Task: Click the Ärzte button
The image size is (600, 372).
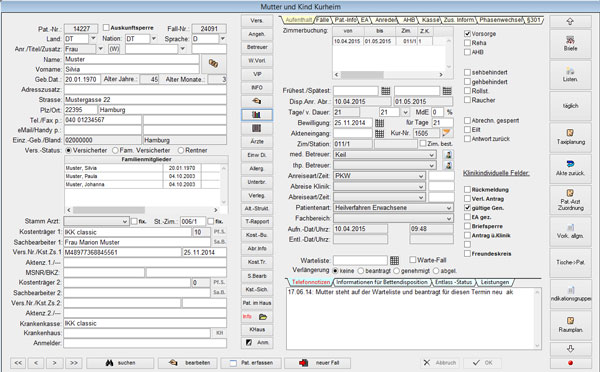Action: (257, 142)
